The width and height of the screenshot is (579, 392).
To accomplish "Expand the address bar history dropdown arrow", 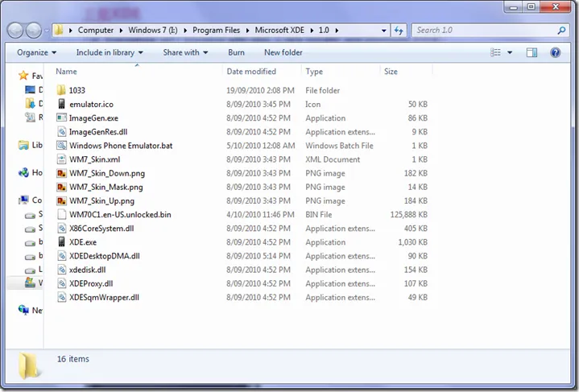I will 383,31.
